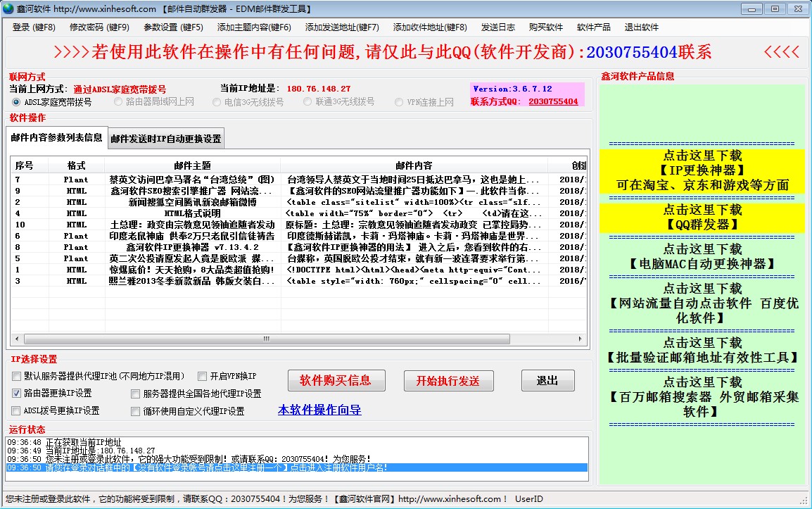Click highlighted log line about 注册软件用户名
Viewport: 812px width, 509px height.
coord(297,467)
